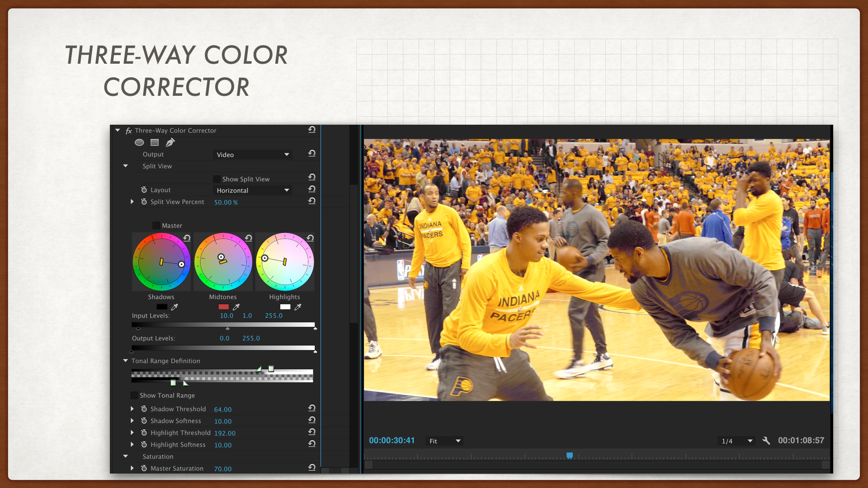Toggle animation stopwatch for Highlight Softness
Screen dimensions: 868x488
pos(144,445)
